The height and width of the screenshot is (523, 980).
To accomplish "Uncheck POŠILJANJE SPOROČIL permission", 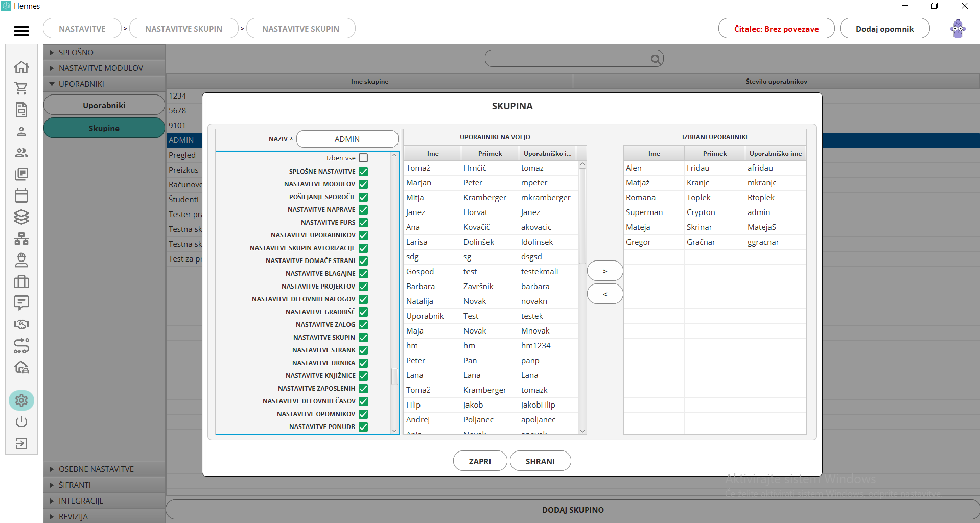I will coord(363,197).
